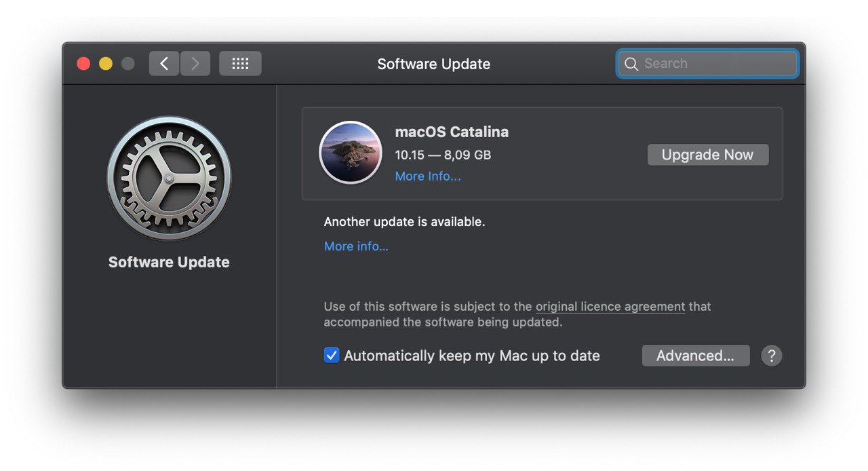Viewport: 868px width, 471px height.
Task: Go forward using the right chevron button
Action: tap(195, 64)
